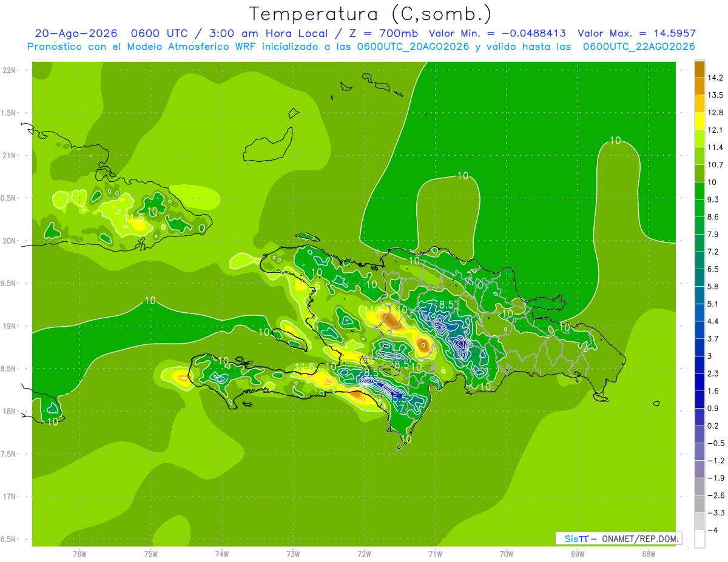728x562 pixels.
Task: Click the "69W" longitude axis label
Action: pos(578,554)
